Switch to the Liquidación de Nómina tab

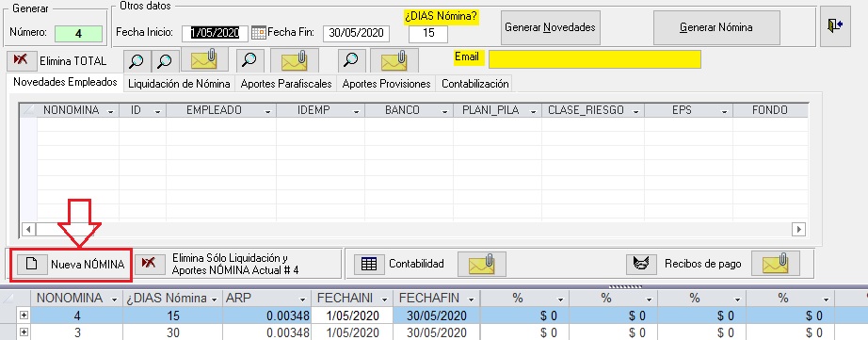pos(180,84)
